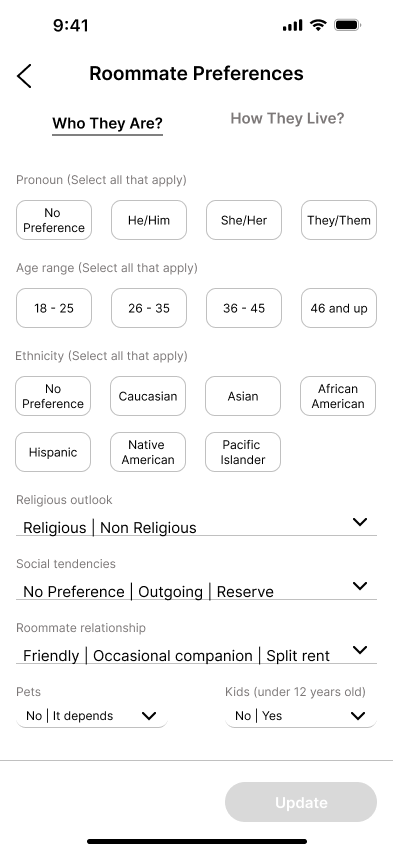The width and height of the screenshot is (393, 852).
Task: Open the Pets dropdown
Action: [x=92, y=716]
